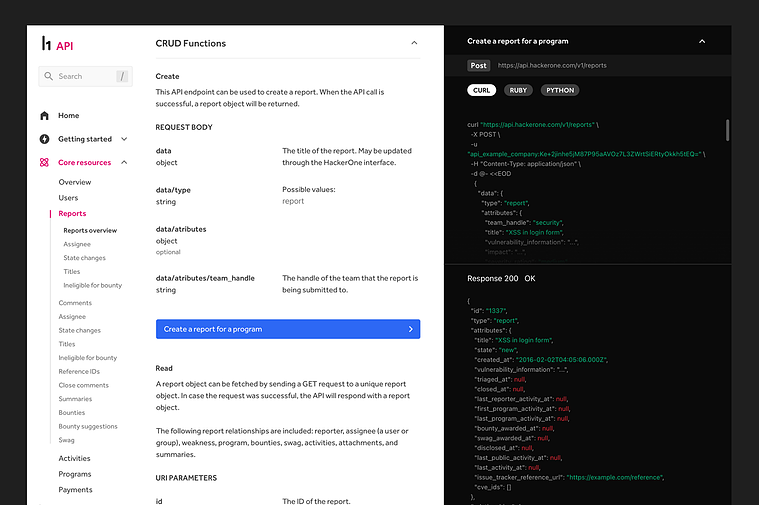Click the code panel scrollbar thumb
759x505 pixels.
point(727,130)
